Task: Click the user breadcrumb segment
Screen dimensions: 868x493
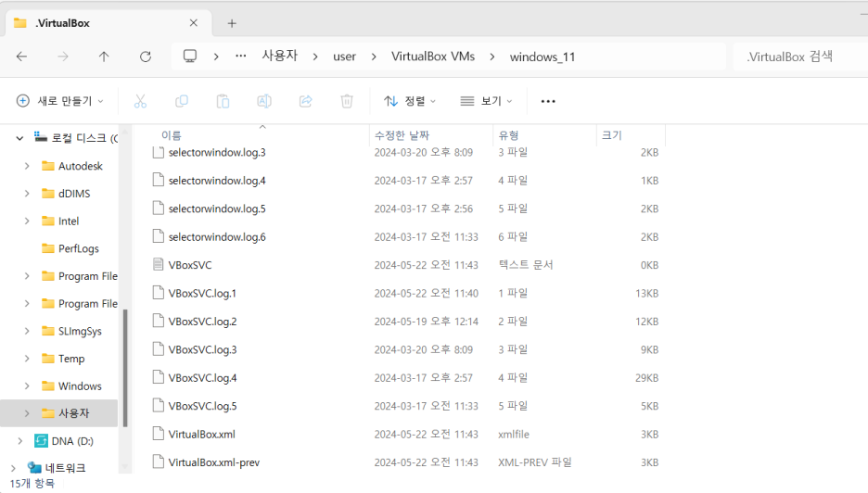Action: pos(344,57)
